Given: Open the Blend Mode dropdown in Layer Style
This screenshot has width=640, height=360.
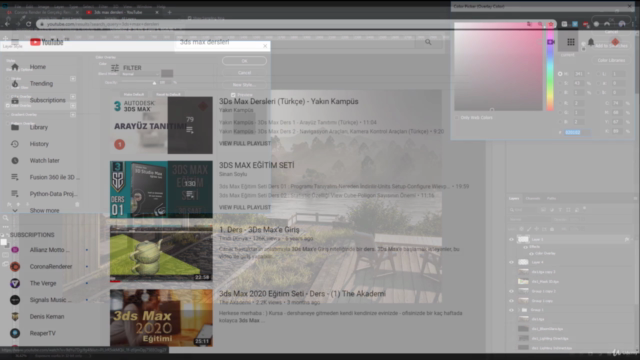Looking at the screenshot, I should [140, 74].
